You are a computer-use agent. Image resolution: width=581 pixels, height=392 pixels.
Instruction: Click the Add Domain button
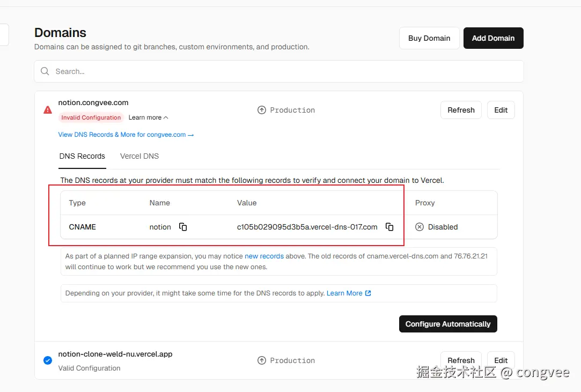click(x=493, y=38)
